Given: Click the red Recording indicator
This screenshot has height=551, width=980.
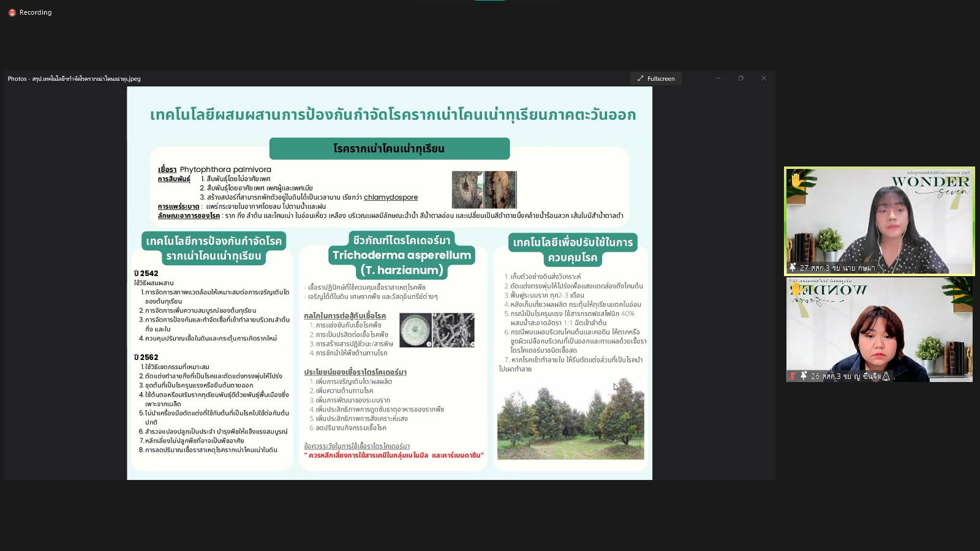Looking at the screenshot, I should (12, 12).
